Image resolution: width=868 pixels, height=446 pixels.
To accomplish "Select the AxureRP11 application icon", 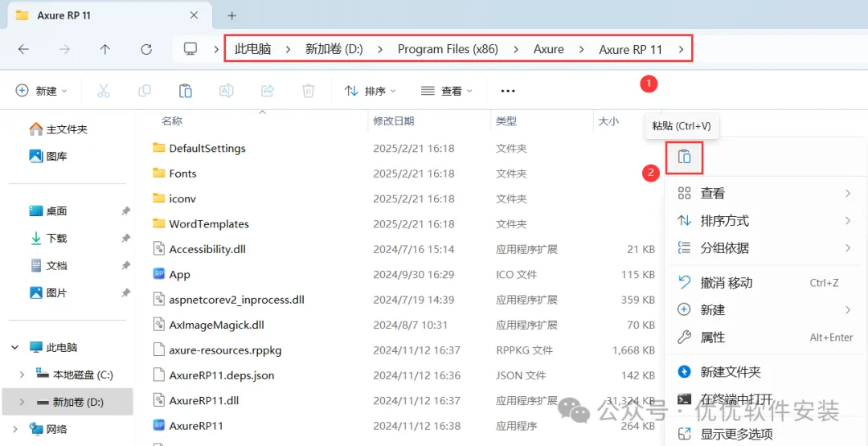I will point(159,426).
